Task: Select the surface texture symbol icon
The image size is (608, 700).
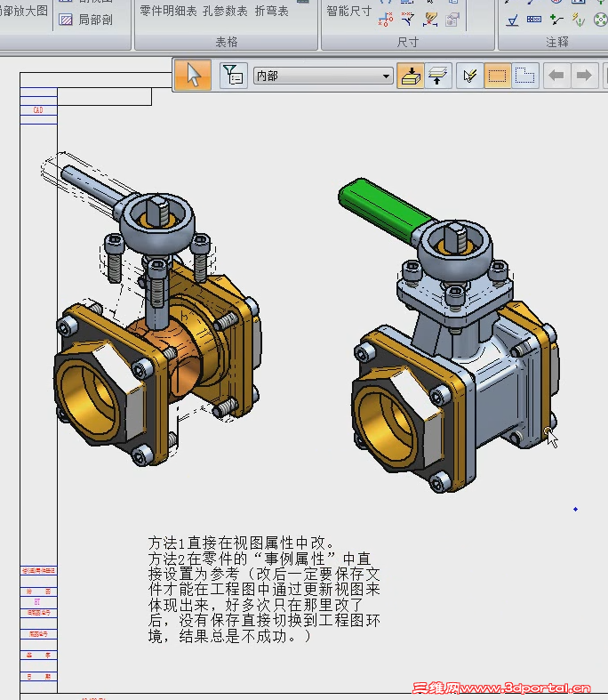Action: click(513, 20)
